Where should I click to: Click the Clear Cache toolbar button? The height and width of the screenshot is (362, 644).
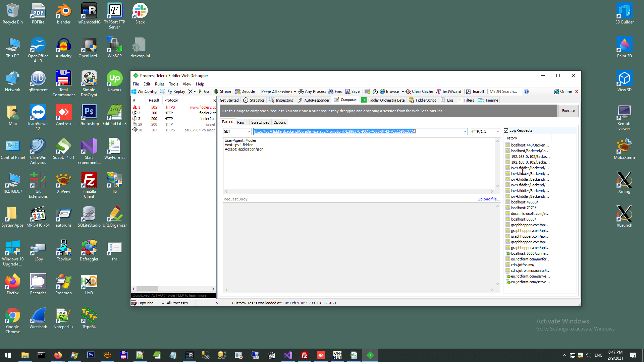pyautogui.click(x=419, y=92)
